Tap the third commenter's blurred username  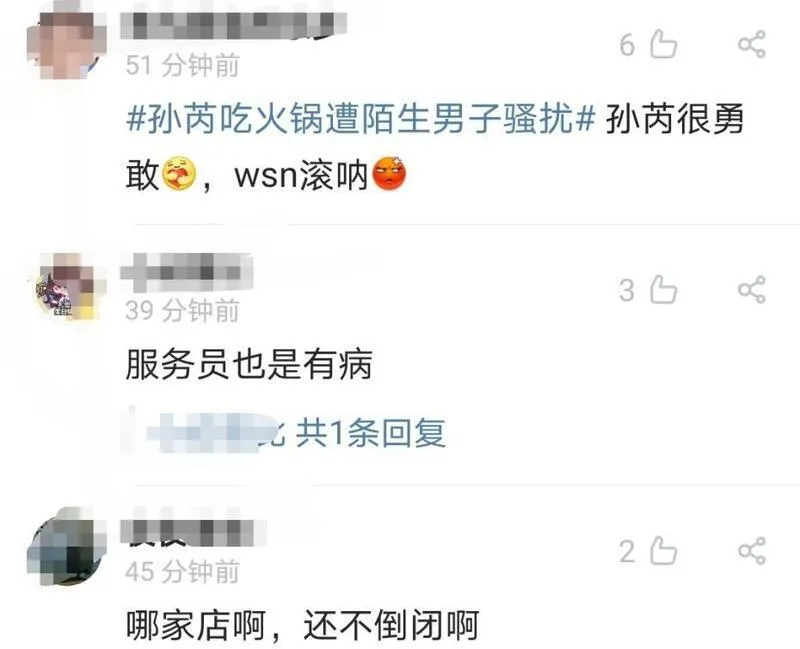pyautogui.click(x=194, y=531)
